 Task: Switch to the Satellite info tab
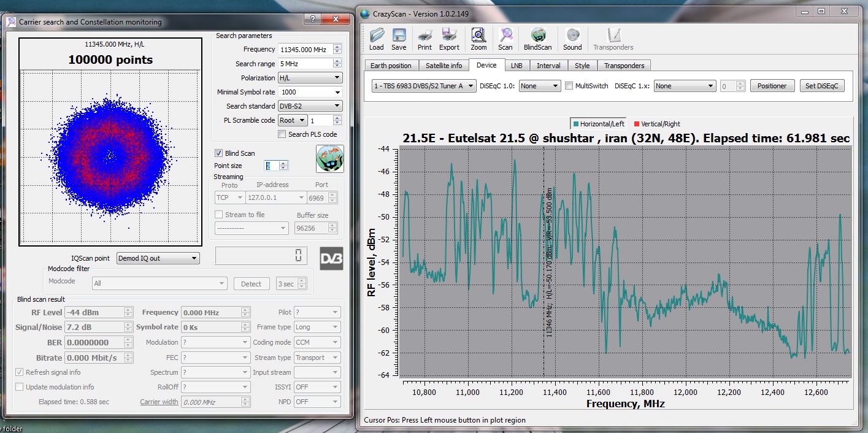(x=444, y=66)
